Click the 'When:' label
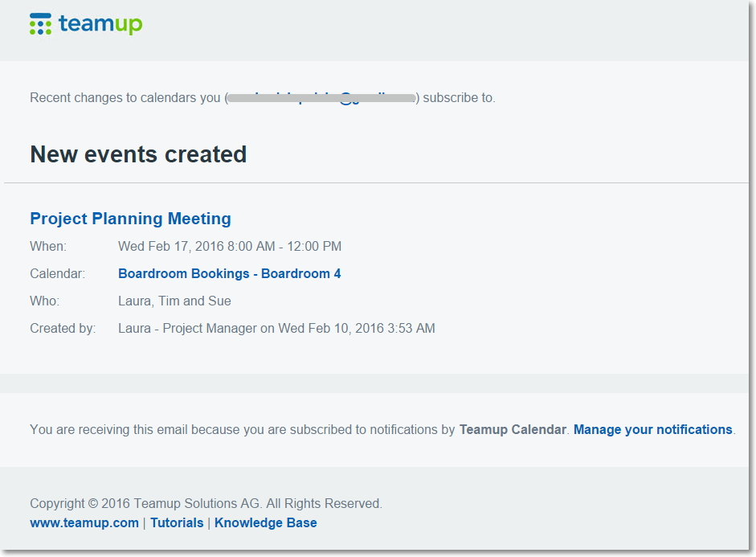756x557 pixels. point(48,247)
